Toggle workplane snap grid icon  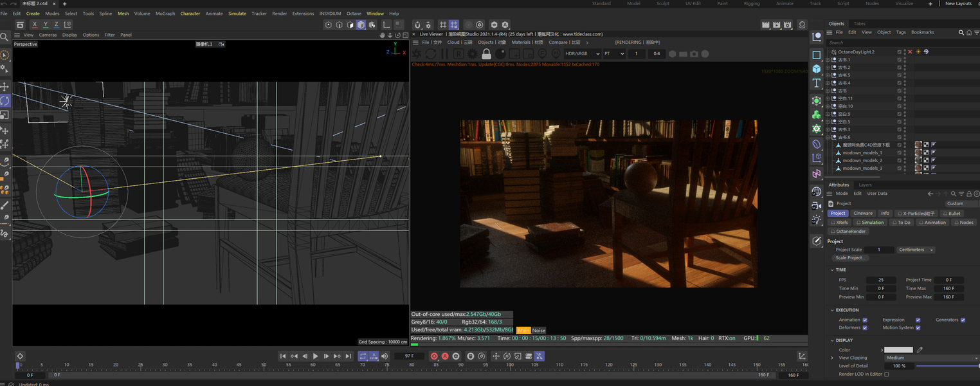pyautogui.click(x=454, y=24)
